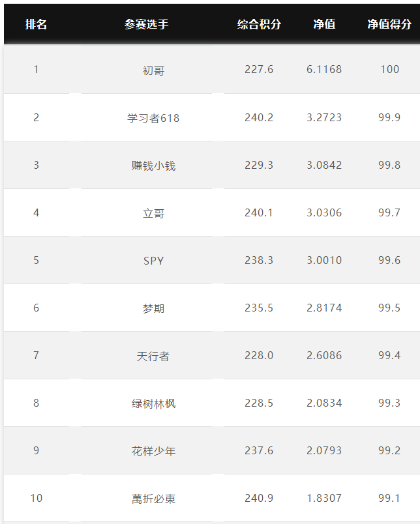Click the 参赛选手 column header

(x=147, y=24)
